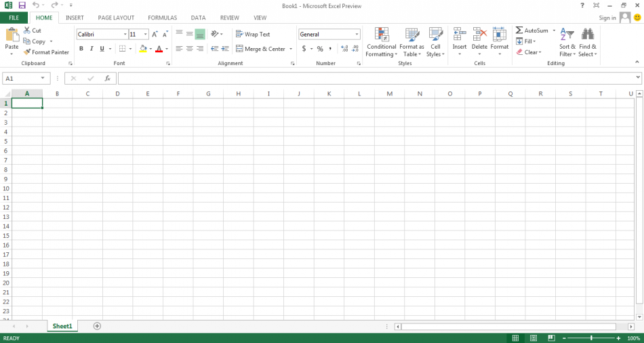Viewport: 644px width, 343px height.
Task: Open Conditional Formatting options
Action: (x=382, y=42)
